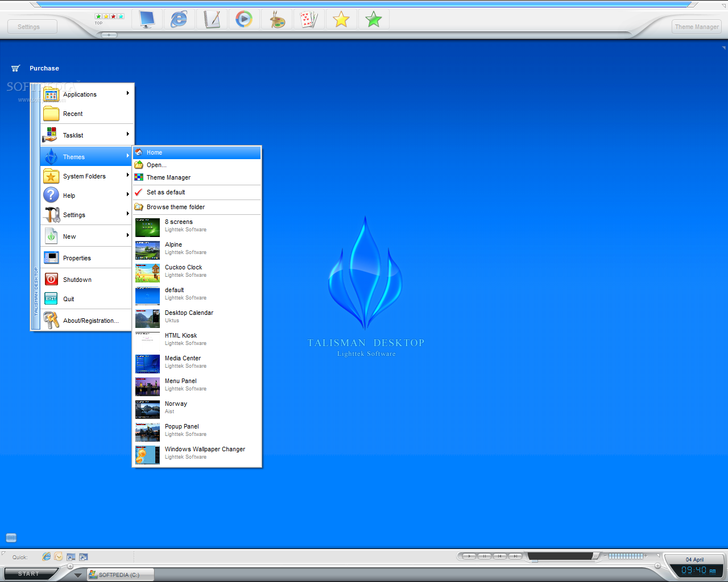Click the Settings button at top-left

pyautogui.click(x=32, y=27)
